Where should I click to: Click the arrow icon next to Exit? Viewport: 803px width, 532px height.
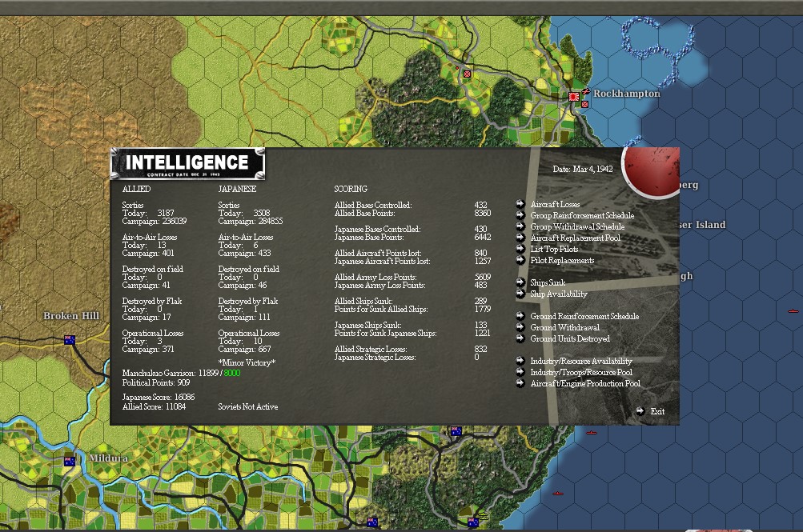coord(641,411)
